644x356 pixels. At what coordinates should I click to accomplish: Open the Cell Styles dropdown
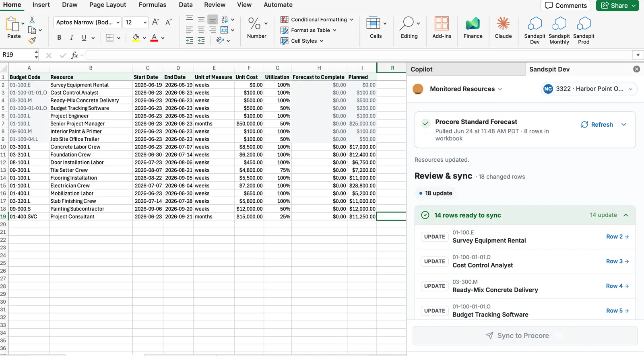(302, 41)
